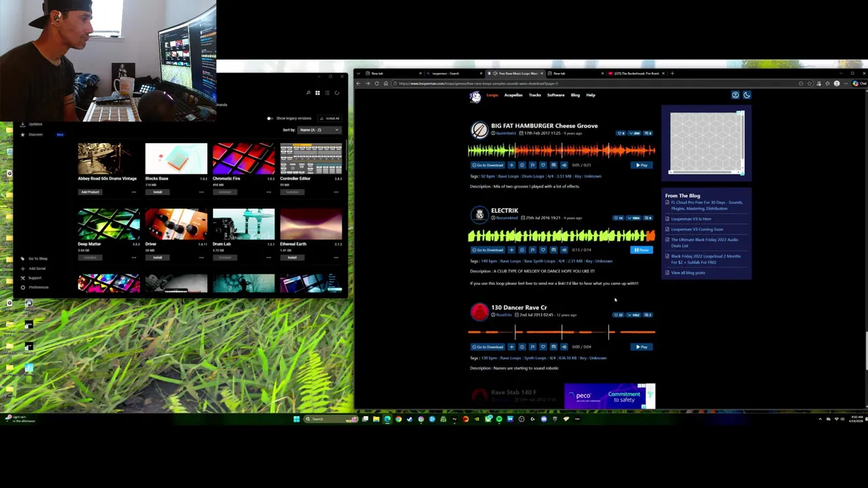Open three-dots menu for Chromatic Fire

tap(269, 192)
